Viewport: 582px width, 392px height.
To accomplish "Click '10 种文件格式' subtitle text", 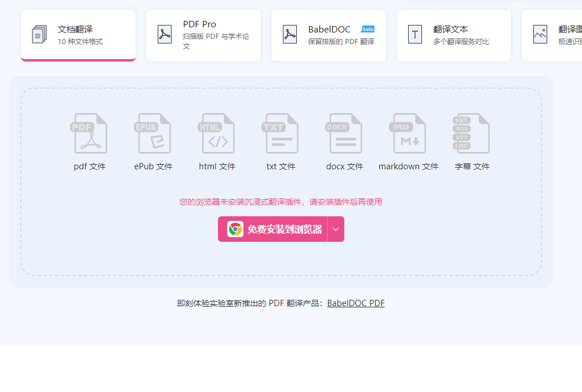I will pos(80,42).
